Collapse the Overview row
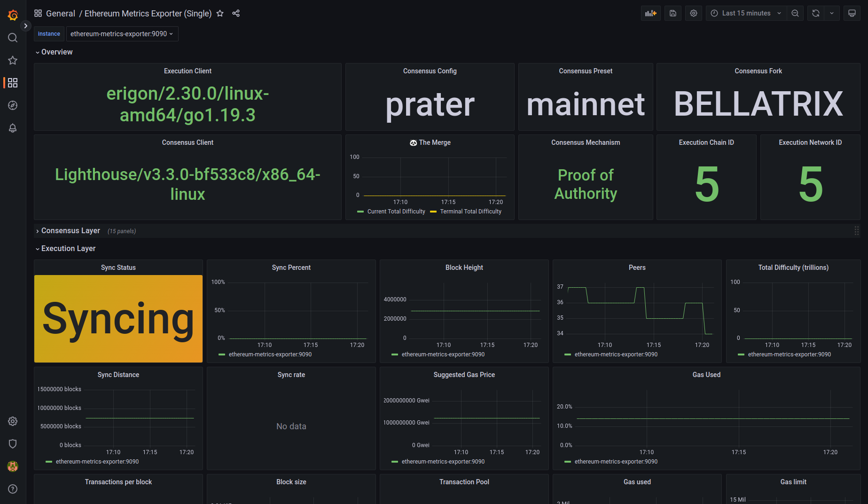Image resolution: width=868 pixels, height=504 pixels. click(x=54, y=52)
